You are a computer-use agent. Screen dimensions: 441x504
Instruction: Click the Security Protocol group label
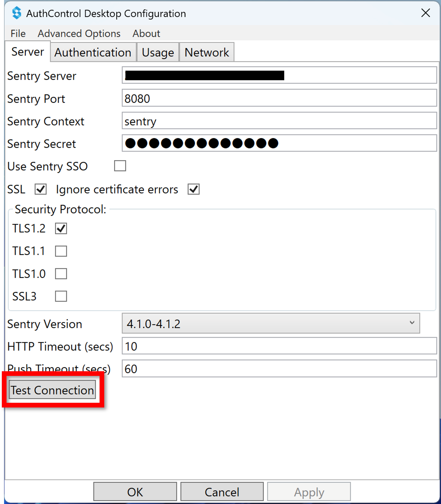[x=60, y=209]
